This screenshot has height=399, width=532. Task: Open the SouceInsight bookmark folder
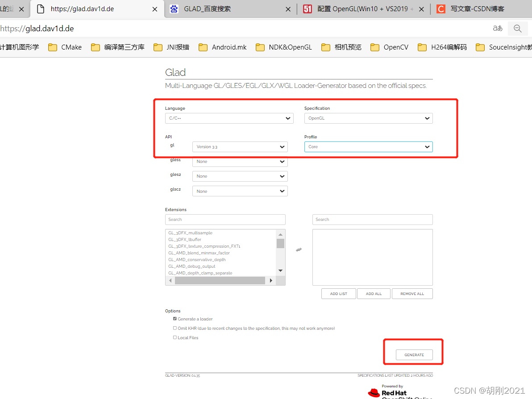pyautogui.click(x=503, y=47)
